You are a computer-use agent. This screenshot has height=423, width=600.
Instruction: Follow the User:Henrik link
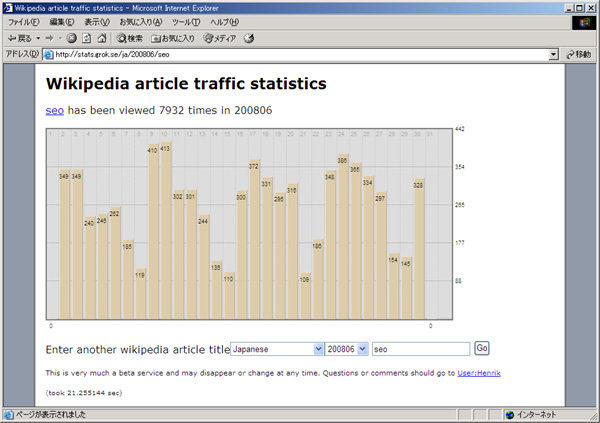tap(478, 373)
